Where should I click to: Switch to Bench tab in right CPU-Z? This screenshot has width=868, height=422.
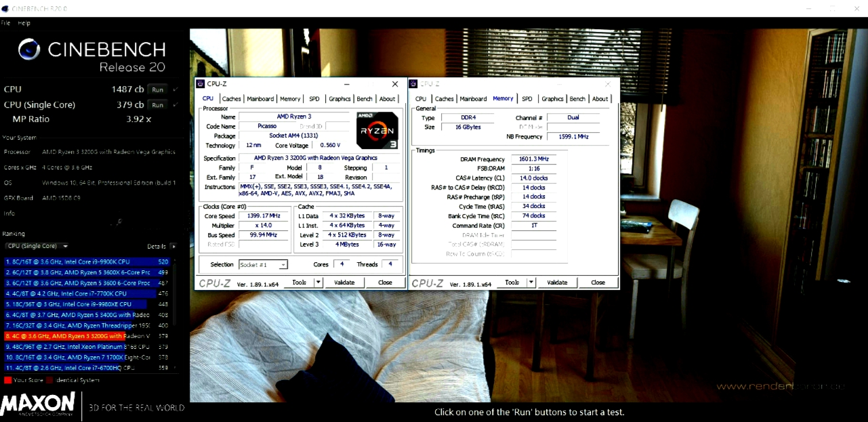[x=577, y=99]
